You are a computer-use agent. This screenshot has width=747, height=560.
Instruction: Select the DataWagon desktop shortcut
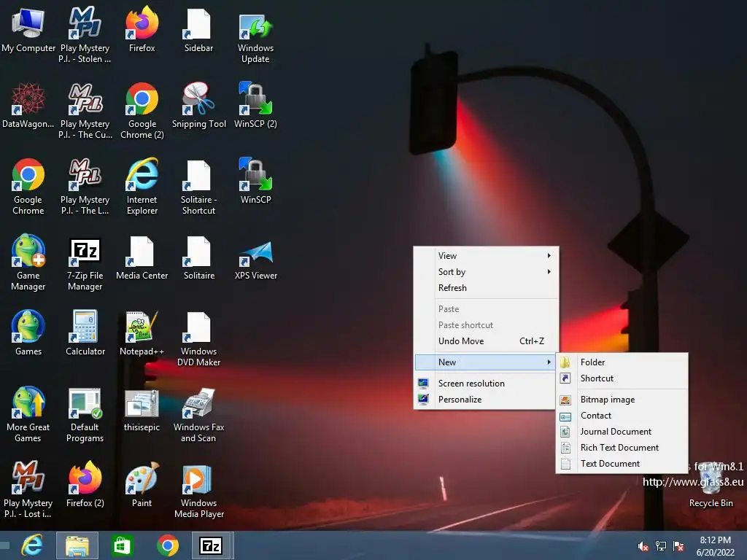coord(28,105)
